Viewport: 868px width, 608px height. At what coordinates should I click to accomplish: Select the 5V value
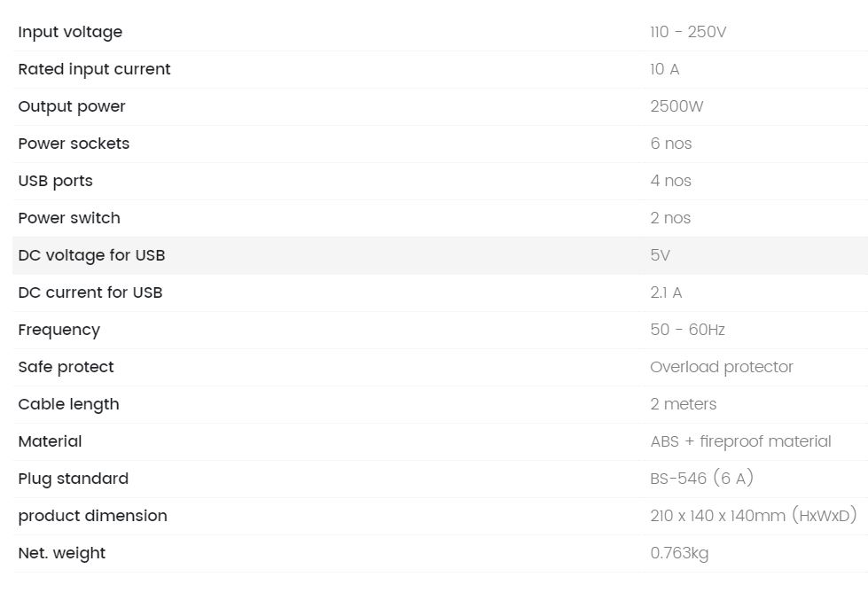point(660,255)
